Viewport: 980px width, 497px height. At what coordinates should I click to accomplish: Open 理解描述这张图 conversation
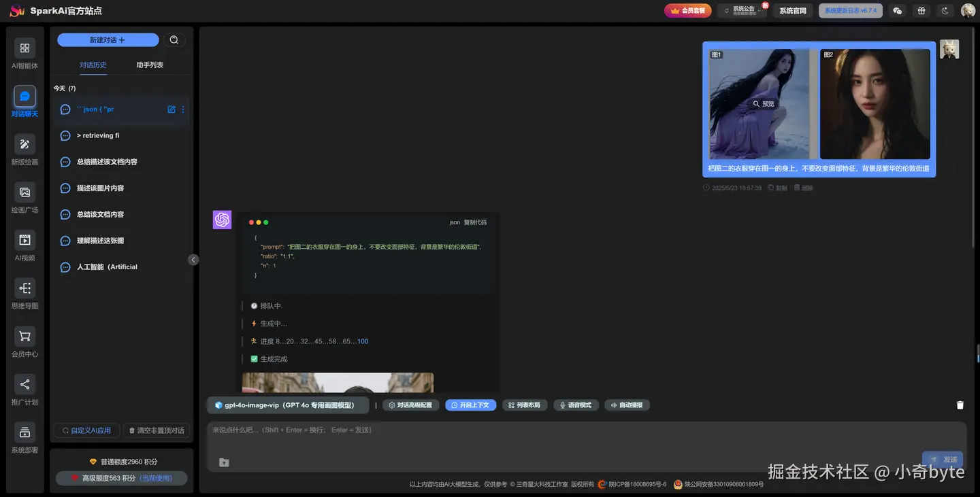121,241
